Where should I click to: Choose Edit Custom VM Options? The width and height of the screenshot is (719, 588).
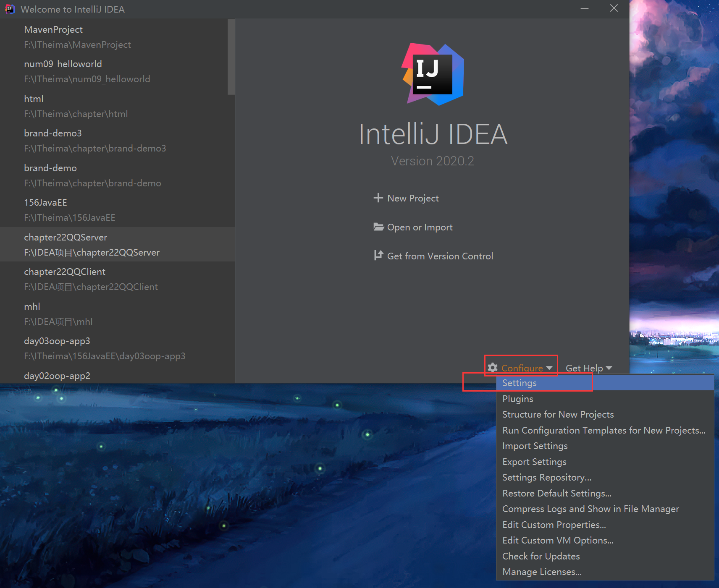point(558,540)
